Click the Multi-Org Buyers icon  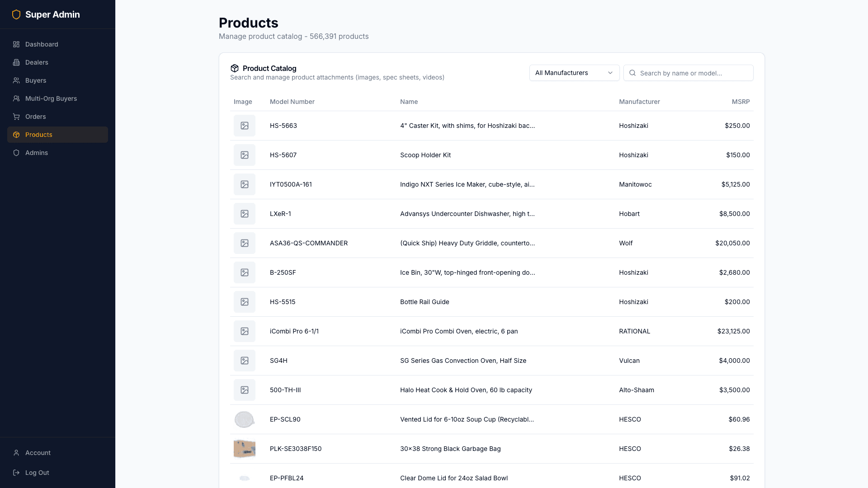[x=16, y=99]
